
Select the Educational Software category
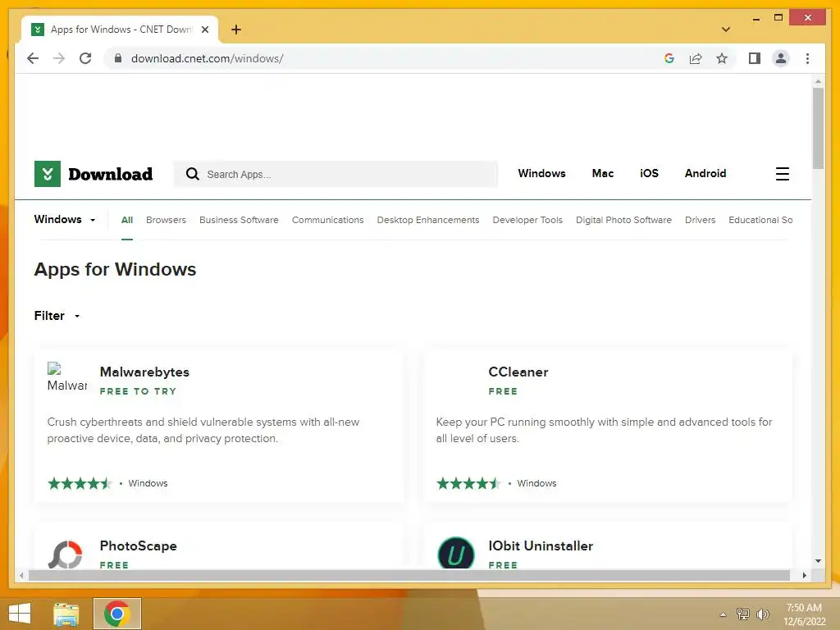click(760, 220)
